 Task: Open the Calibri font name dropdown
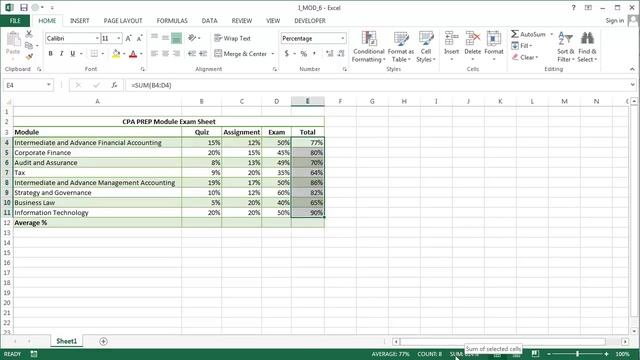coord(97,38)
